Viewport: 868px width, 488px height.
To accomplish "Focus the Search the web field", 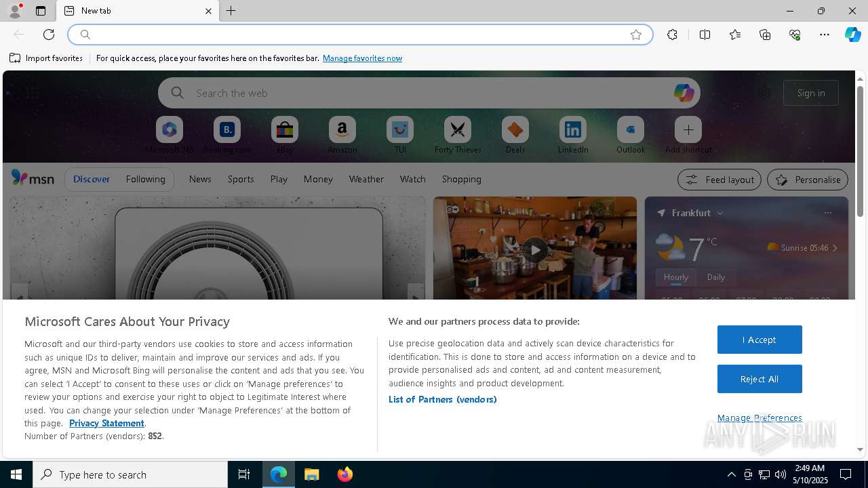I will 429,93.
